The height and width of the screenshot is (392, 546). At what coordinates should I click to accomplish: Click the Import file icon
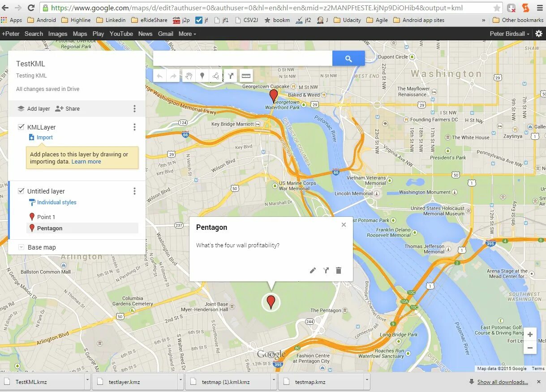pyautogui.click(x=32, y=138)
